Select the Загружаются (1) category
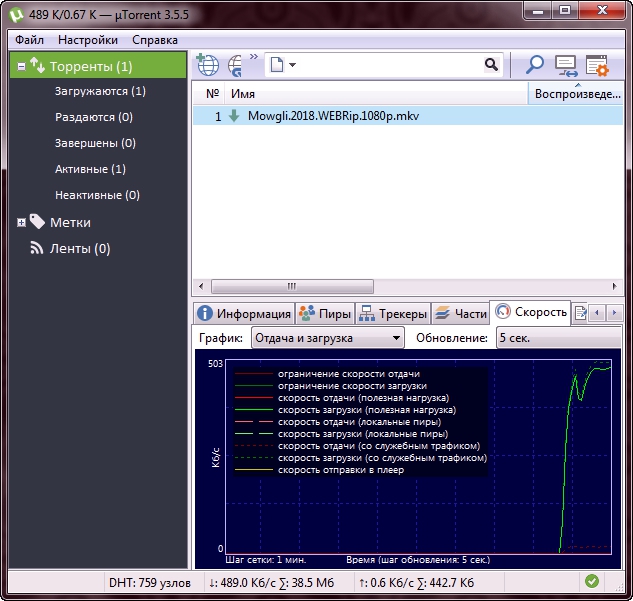Viewport: 633px width, 601px height. pyautogui.click(x=100, y=91)
